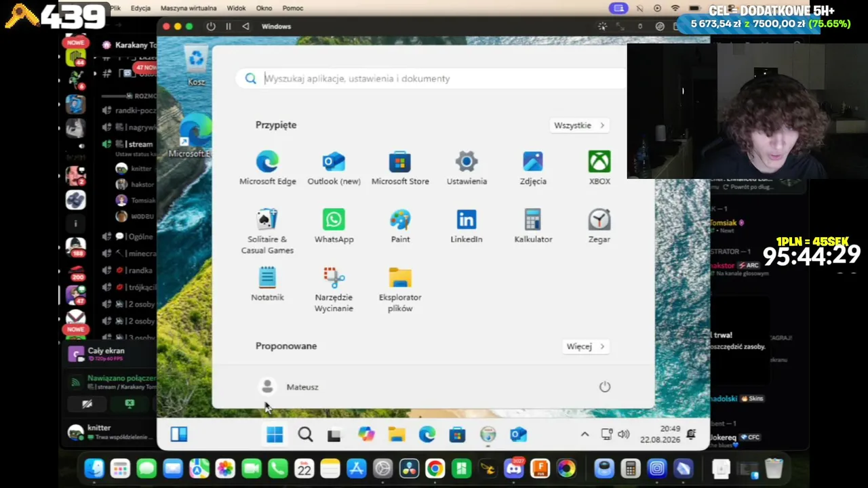
Task: Open macOS Wi-Fi menu bar icon
Action: pyautogui.click(x=675, y=8)
